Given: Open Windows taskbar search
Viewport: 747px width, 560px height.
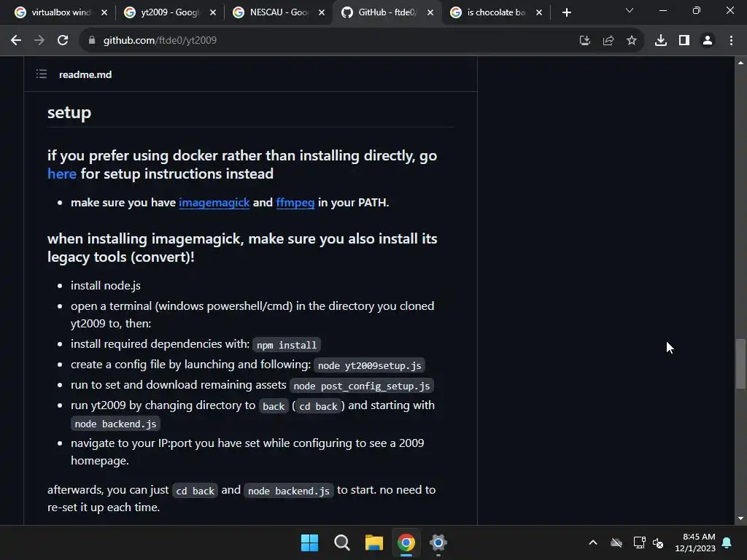Looking at the screenshot, I should click(x=341, y=542).
